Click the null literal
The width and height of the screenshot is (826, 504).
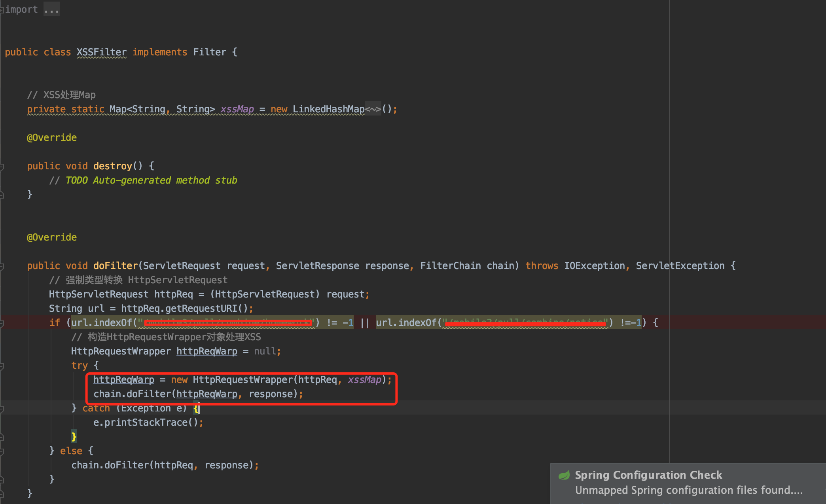(265, 351)
